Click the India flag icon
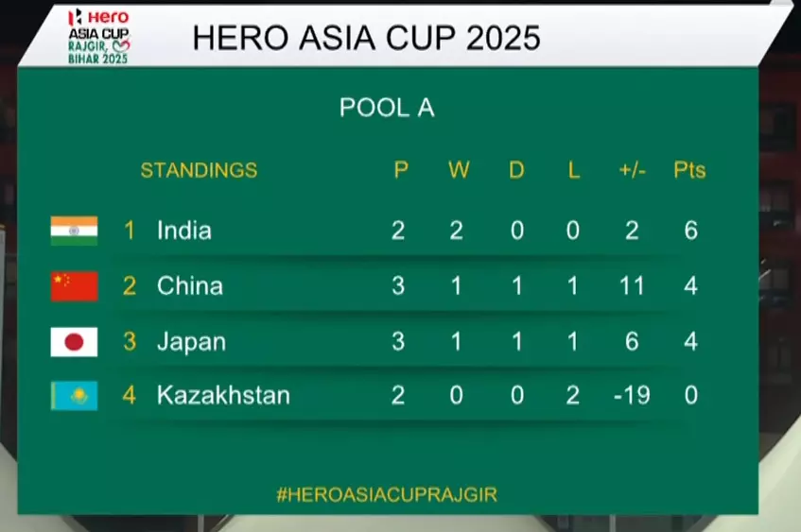801x532 pixels. click(x=74, y=231)
